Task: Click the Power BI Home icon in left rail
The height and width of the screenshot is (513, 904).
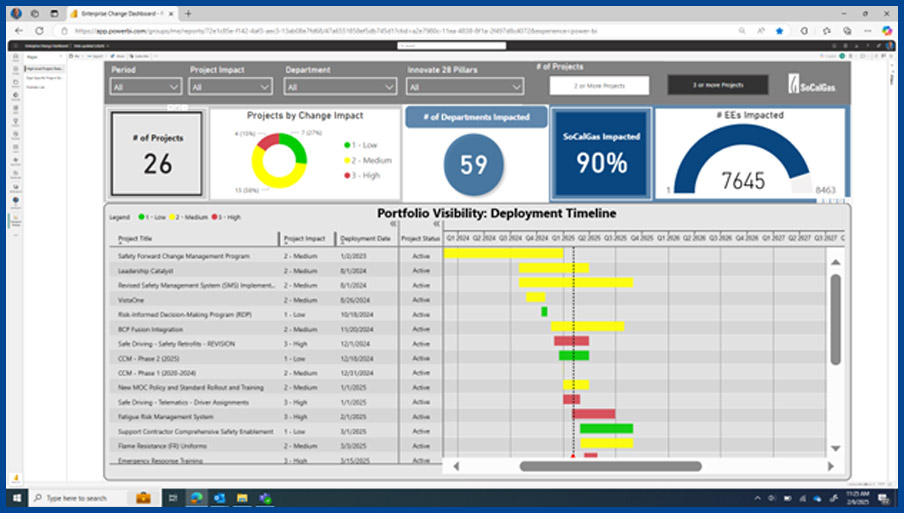Action: click(x=16, y=56)
